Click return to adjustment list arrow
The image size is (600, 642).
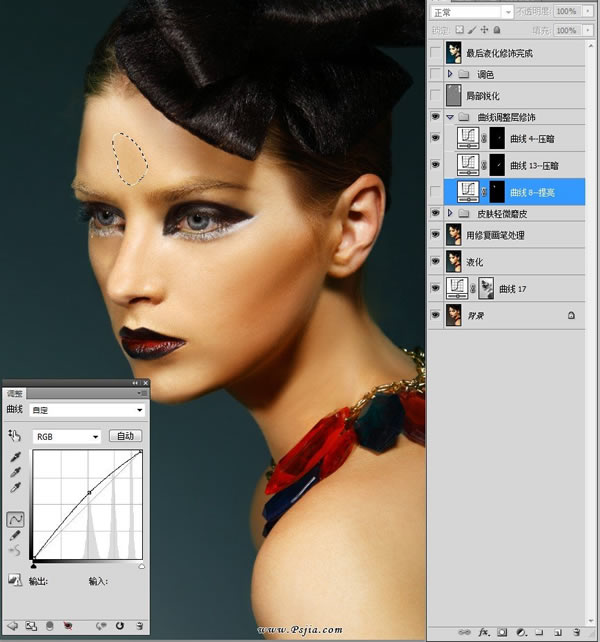(x=13, y=626)
